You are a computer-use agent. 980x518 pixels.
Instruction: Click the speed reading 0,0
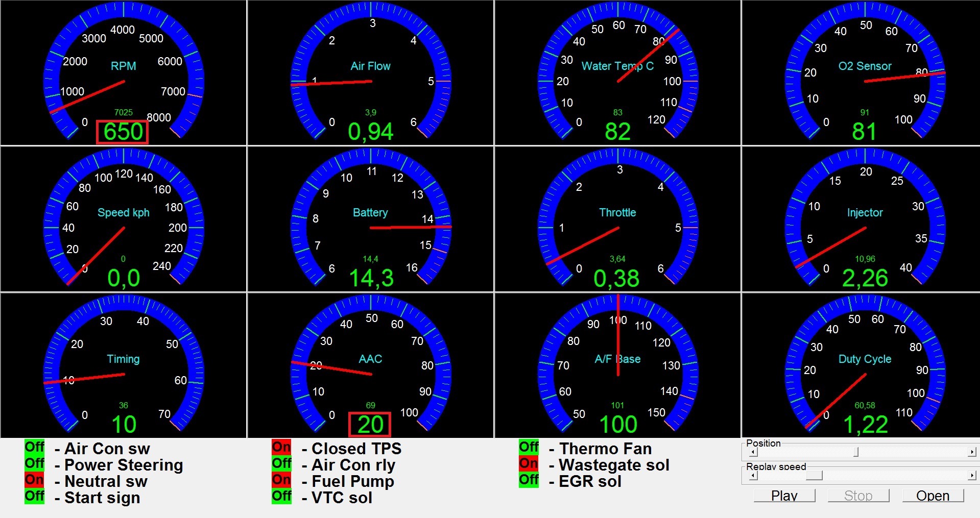click(x=124, y=279)
